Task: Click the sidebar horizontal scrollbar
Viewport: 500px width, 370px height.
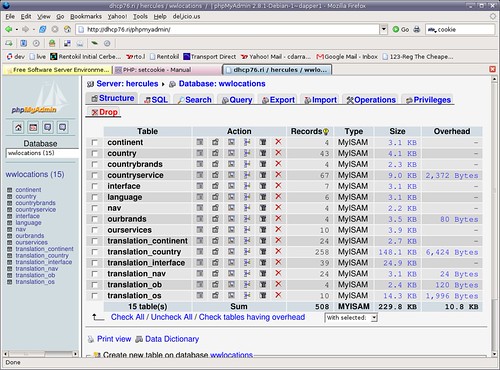Action: coord(41,354)
